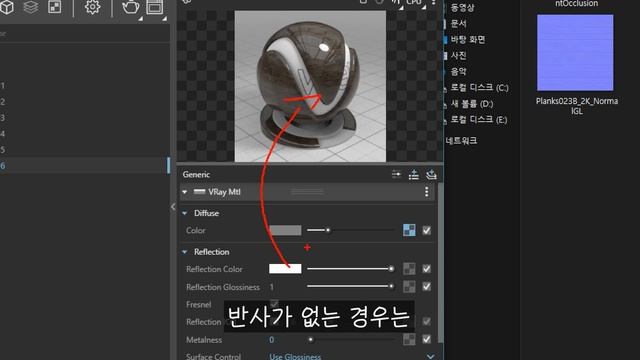Open the Metalness texture slot
This screenshot has width=640, height=360.
pos(409,339)
